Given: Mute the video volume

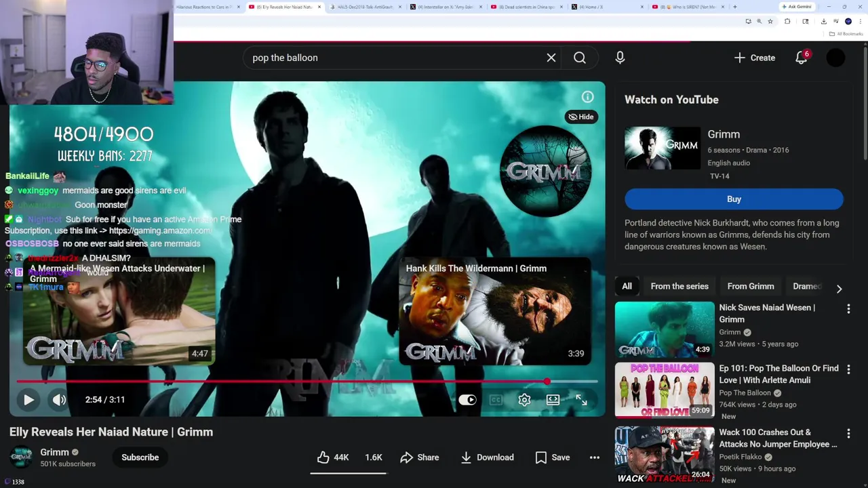Looking at the screenshot, I should click(60, 400).
